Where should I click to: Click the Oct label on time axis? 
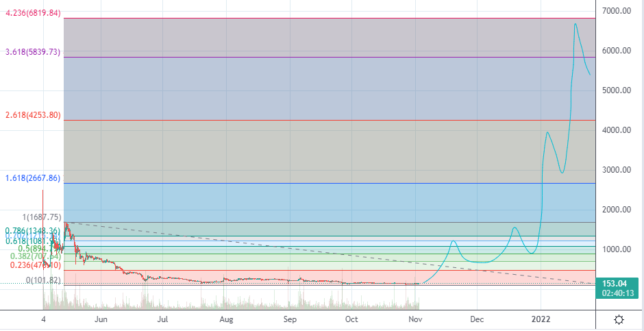[x=351, y=319]
